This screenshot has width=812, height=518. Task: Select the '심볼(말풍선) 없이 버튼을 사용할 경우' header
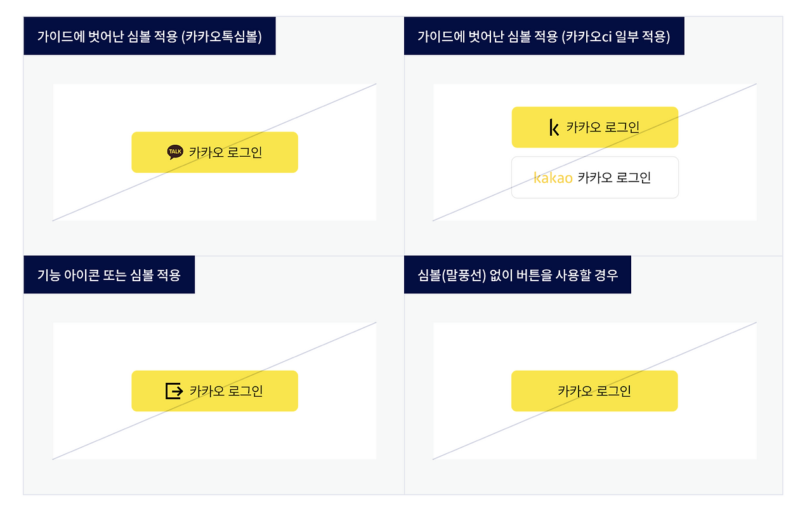tap(518, 275)
